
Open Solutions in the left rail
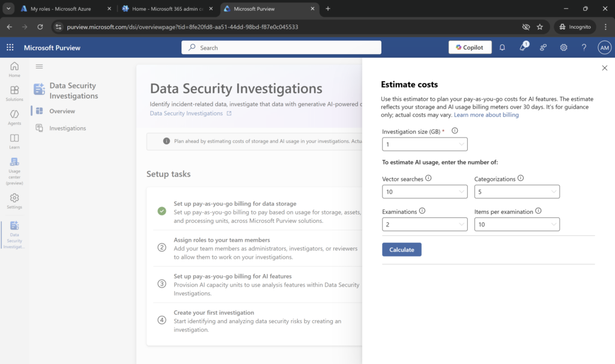tap(14, 93)
